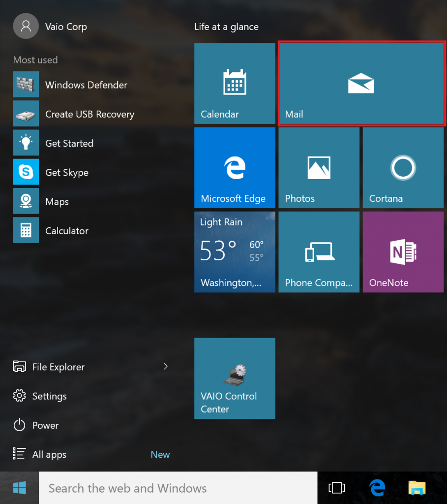Open Phone Companion tile

[x=319, y=252]
